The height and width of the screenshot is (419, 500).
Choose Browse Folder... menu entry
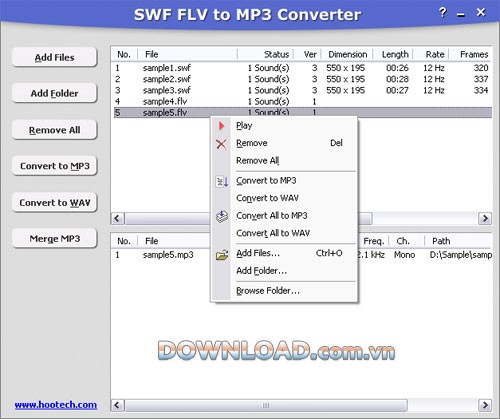[285, 291]
